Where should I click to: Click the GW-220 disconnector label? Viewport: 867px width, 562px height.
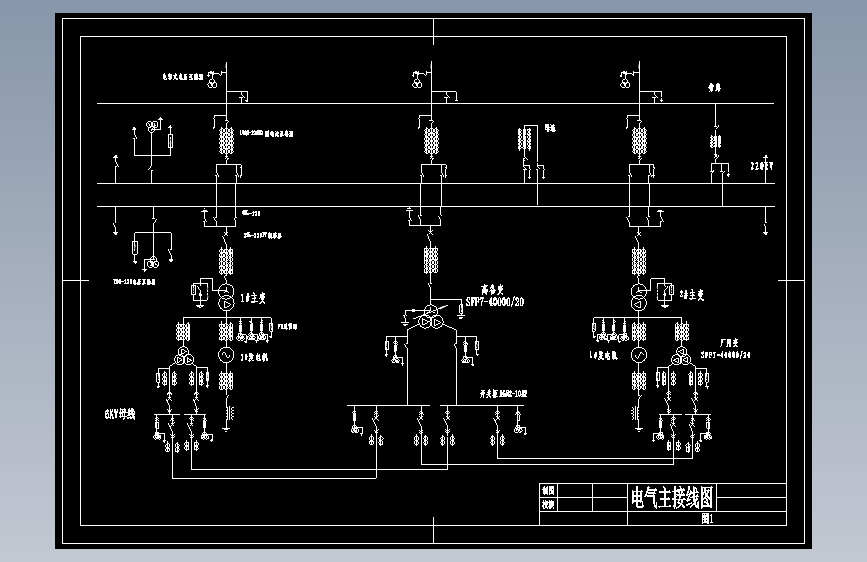click(x=251, y=213)
